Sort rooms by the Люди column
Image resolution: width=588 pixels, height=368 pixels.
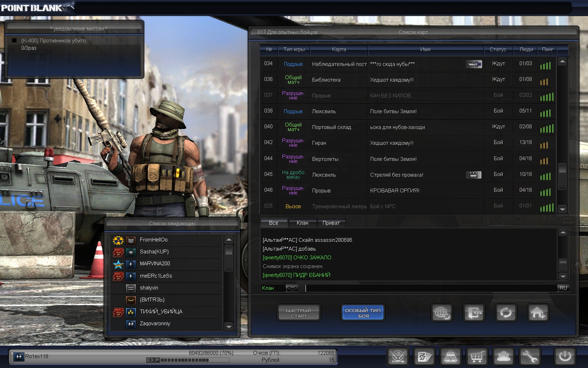526,49
